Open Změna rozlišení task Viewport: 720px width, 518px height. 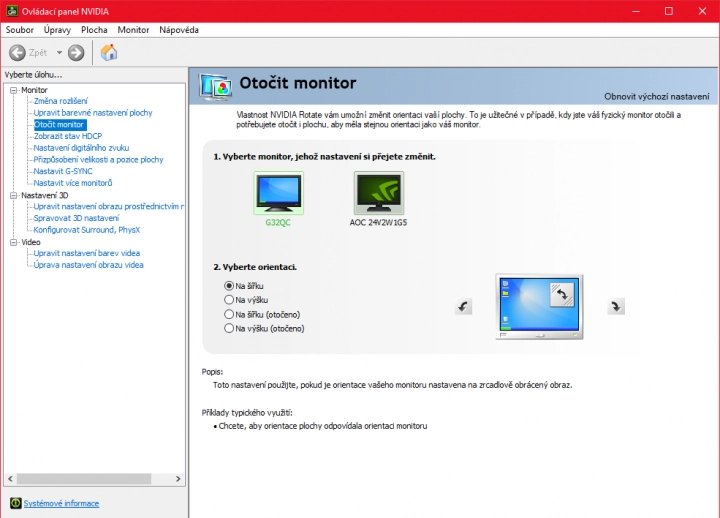click(60, 101)
